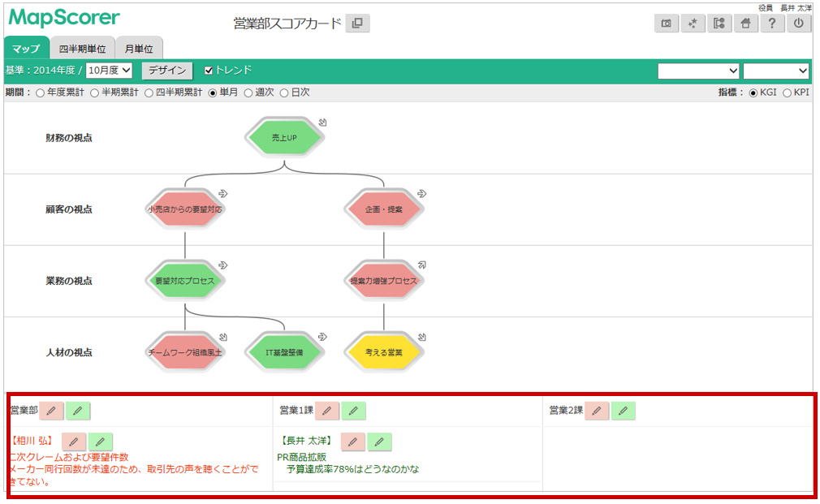Click the red pencil beside 【長井 太洋】
The image size is (820, 504).
(x=353, y=442)
